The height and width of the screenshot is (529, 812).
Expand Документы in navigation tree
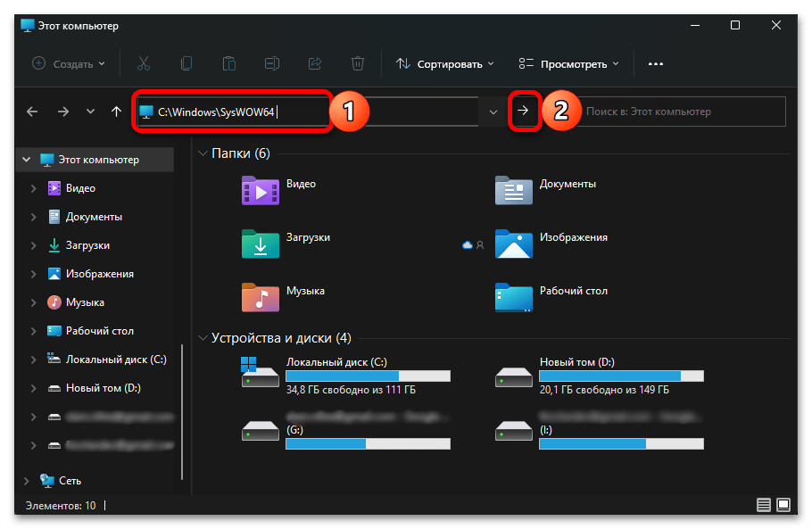pyautogui.click(x=34, y=217)
